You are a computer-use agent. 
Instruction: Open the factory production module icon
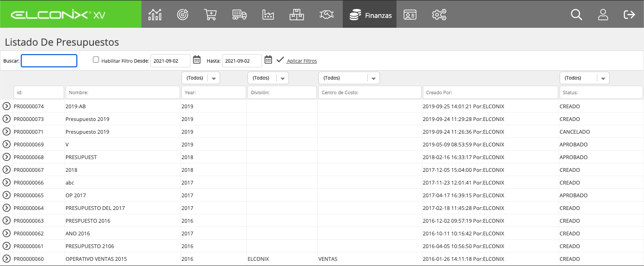(x=268, y=15)
